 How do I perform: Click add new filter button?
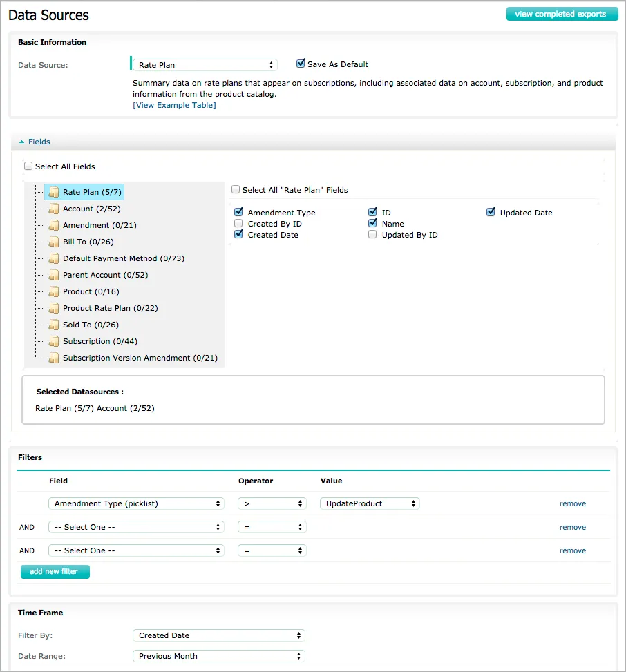(x=55, y=572)
